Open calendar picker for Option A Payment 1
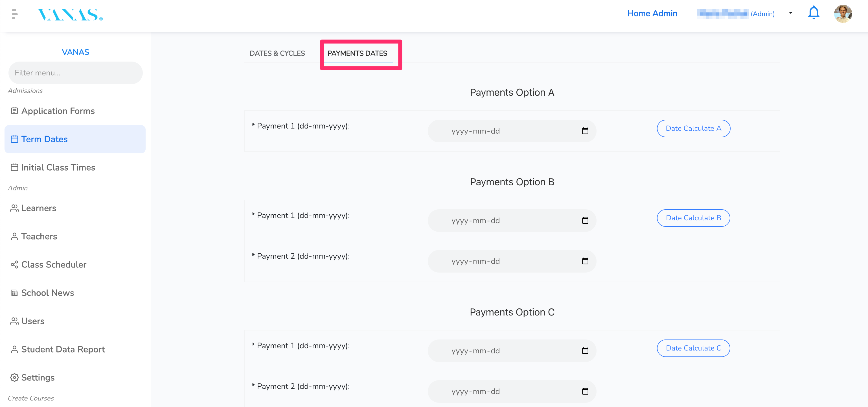The image size is (868, 407). 585,131
